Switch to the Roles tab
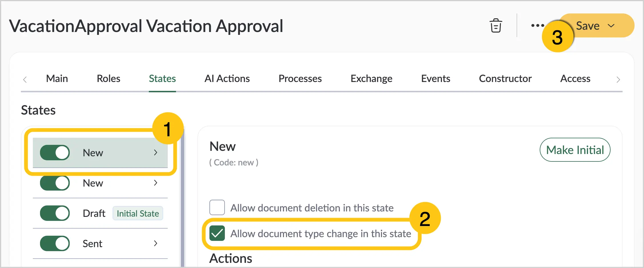This screenshot has width=644, height=268. (x=108, y=79)
